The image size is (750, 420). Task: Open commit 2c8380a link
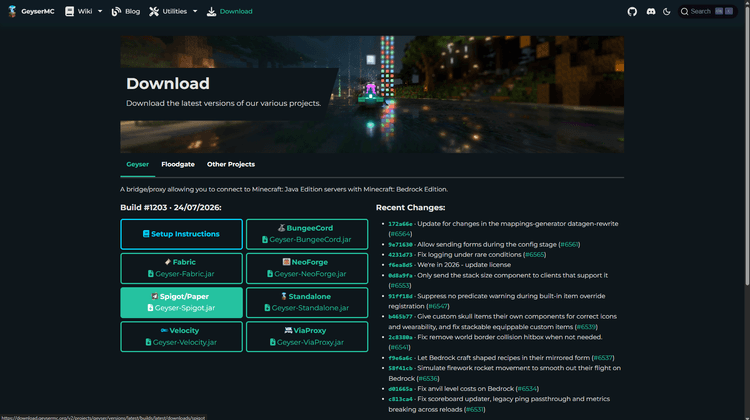coord(400,337)
